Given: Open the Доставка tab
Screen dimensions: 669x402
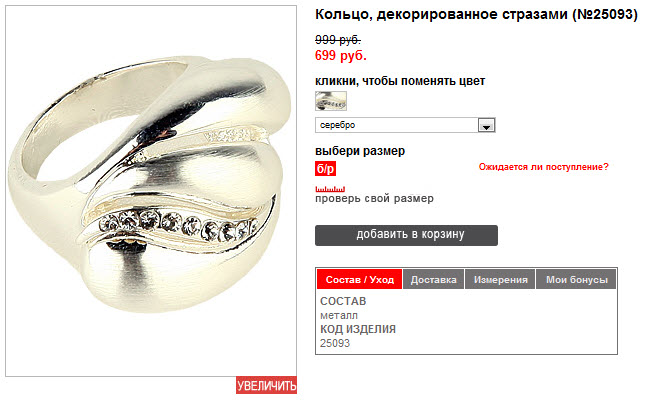Looking at the screenshot, I should 433,280.
